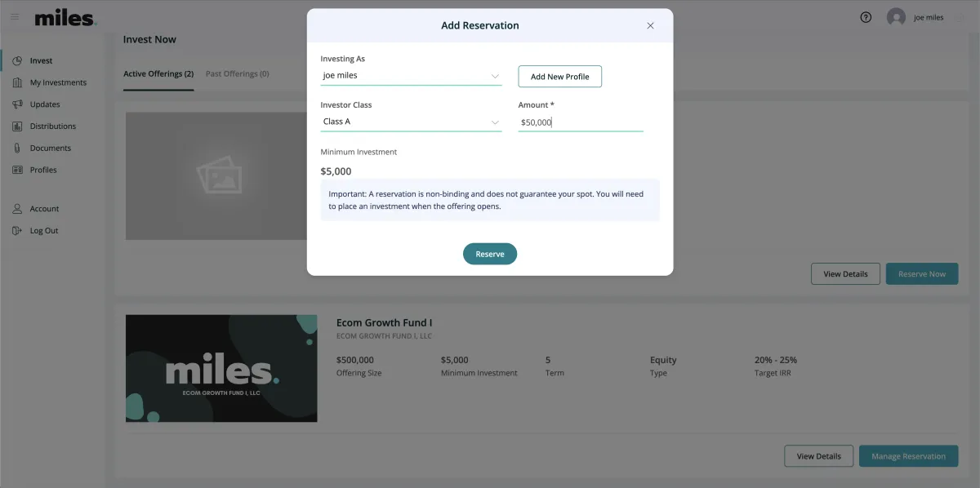Click the Invest pie chart icon
The width and height of the screenshot is (980, 488).
click(17, 60)
